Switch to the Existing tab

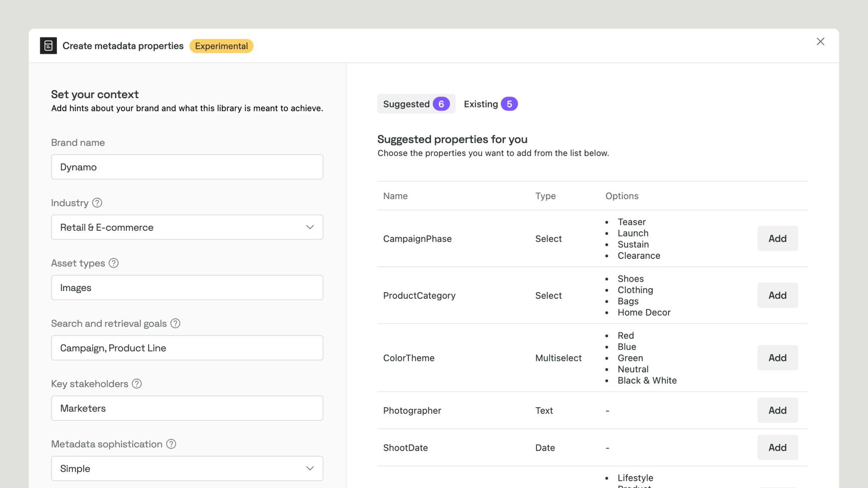tap(490, 104)
